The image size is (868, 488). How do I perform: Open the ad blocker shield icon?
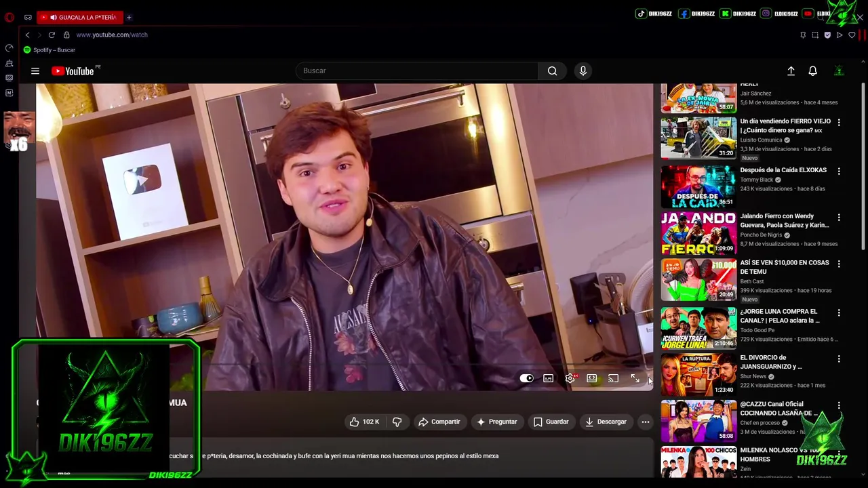pyautogui.click(x=827, y=35)
